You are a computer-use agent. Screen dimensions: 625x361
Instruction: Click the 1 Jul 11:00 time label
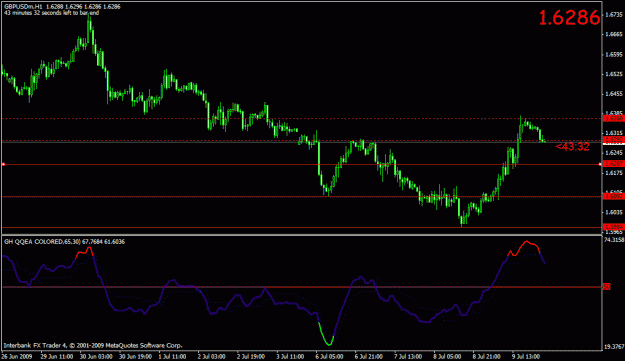(x=173, y=356)
